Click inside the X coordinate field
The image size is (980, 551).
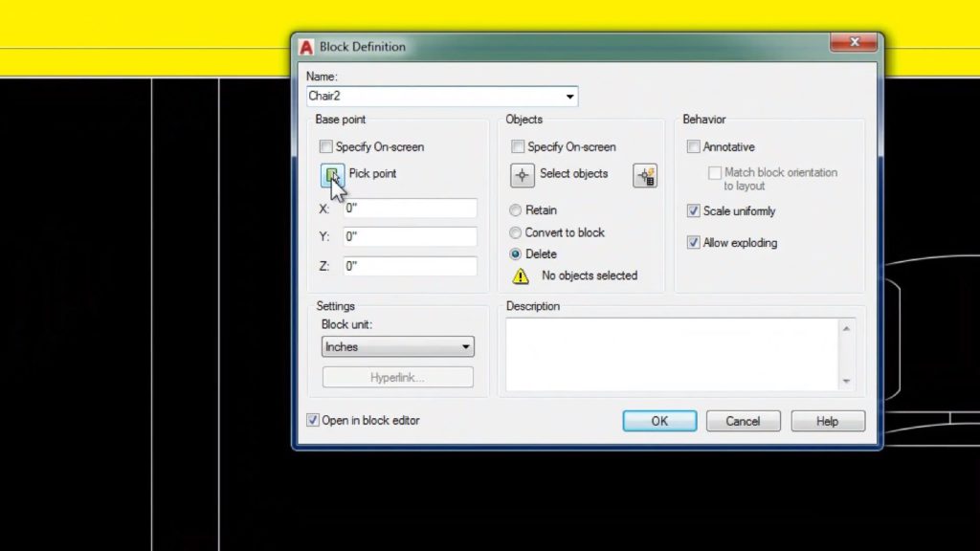(x=410, y=208)
